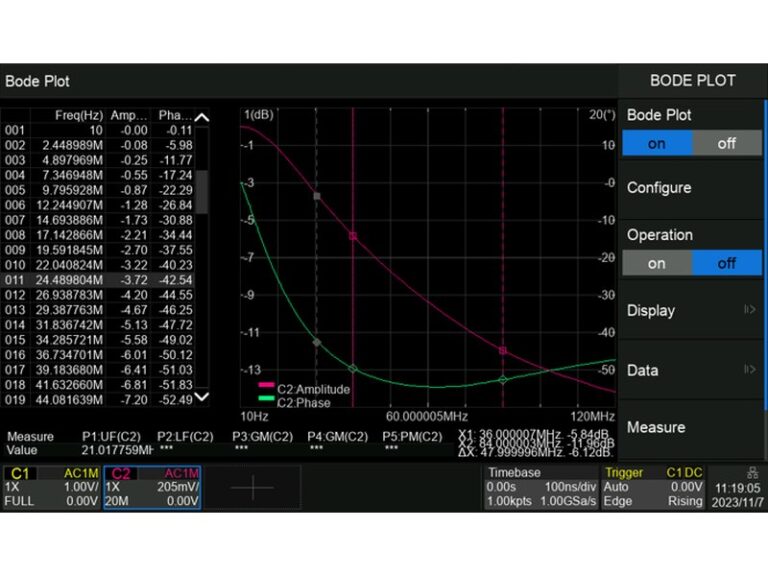Screen dimensions: 768x576
Task: Select row 002 at 2.448989M
Action: click(x=98, y=145)
